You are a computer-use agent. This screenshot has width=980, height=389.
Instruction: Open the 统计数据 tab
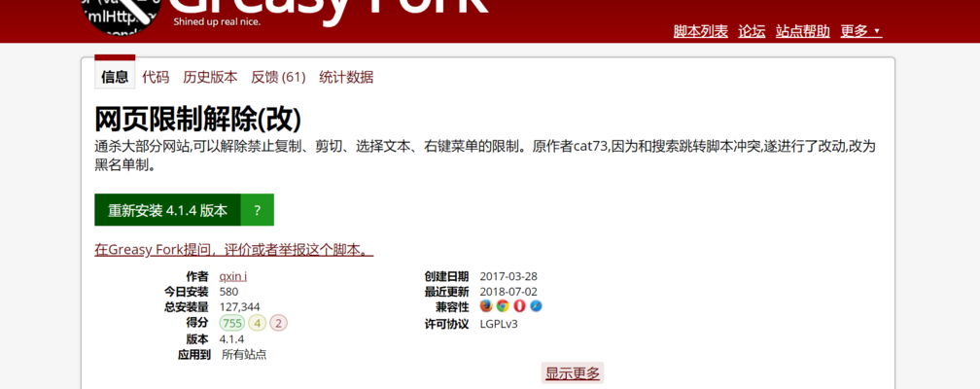coord(346,77)
